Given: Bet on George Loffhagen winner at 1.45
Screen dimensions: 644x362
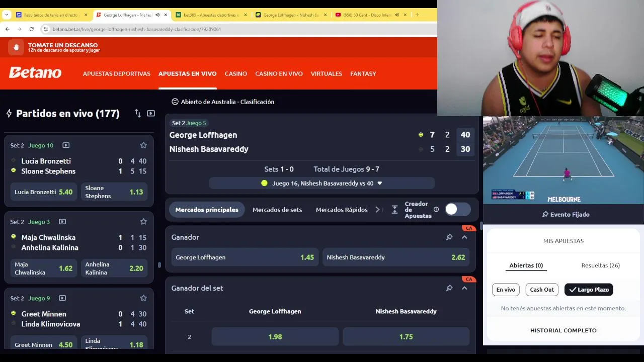Looking at the screenshot, I should (245, 257).
